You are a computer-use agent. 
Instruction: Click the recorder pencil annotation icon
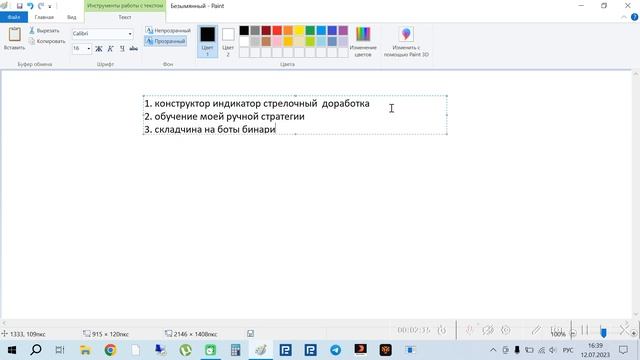[x=536, y=330]
